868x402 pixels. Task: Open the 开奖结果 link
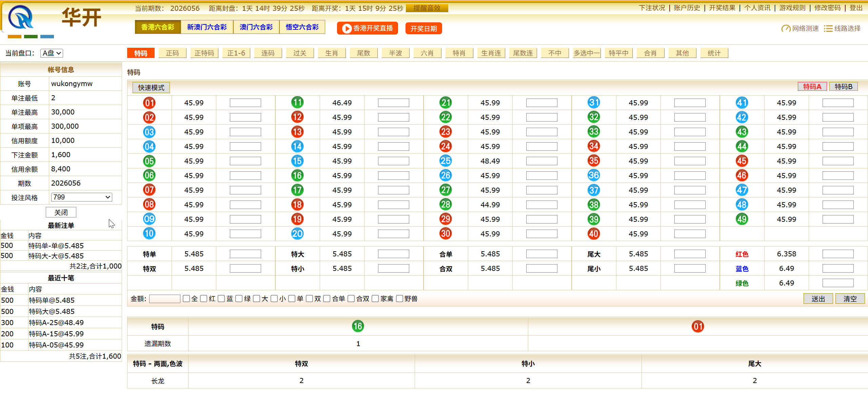(722, 8)
